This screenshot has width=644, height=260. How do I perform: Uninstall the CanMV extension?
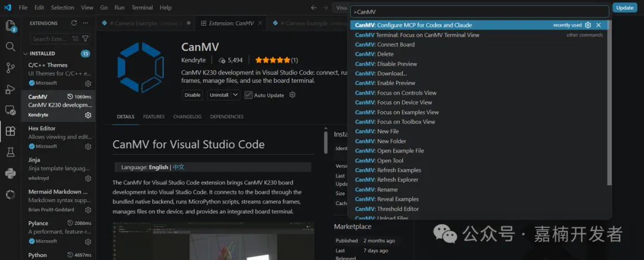(219, 95)
